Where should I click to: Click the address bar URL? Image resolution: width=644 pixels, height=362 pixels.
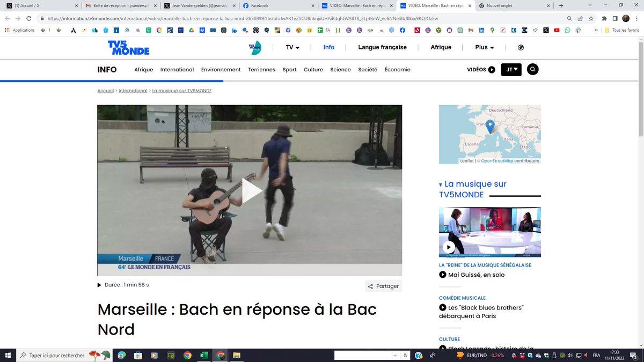[243, 18]
